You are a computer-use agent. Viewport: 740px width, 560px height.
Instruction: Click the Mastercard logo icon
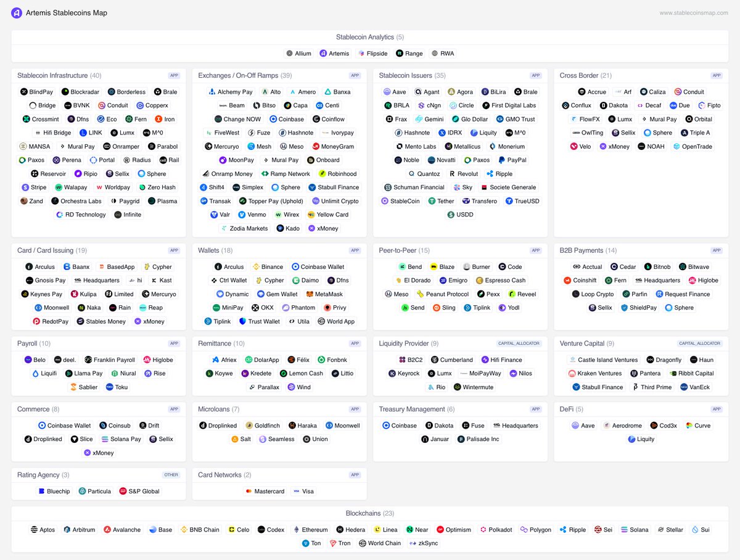pyautogui.click(x=249, y=492)
